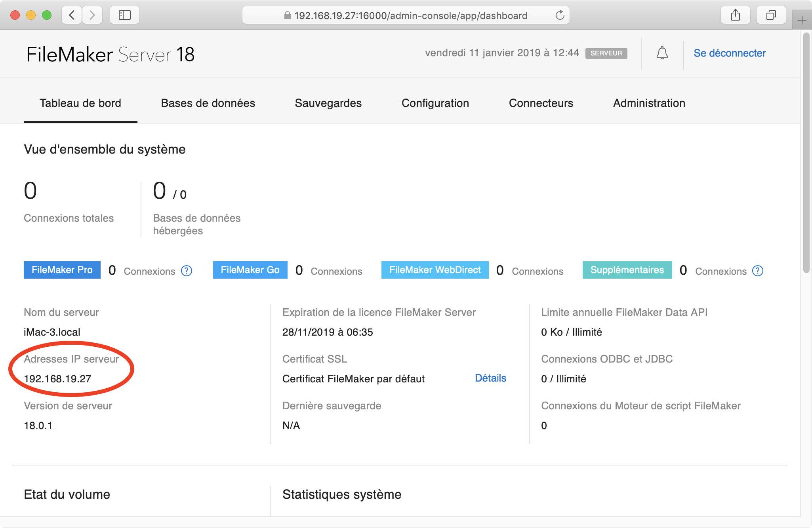
Task: Click the FileMaker Server 18 logo title
Action: pos(111,54)
